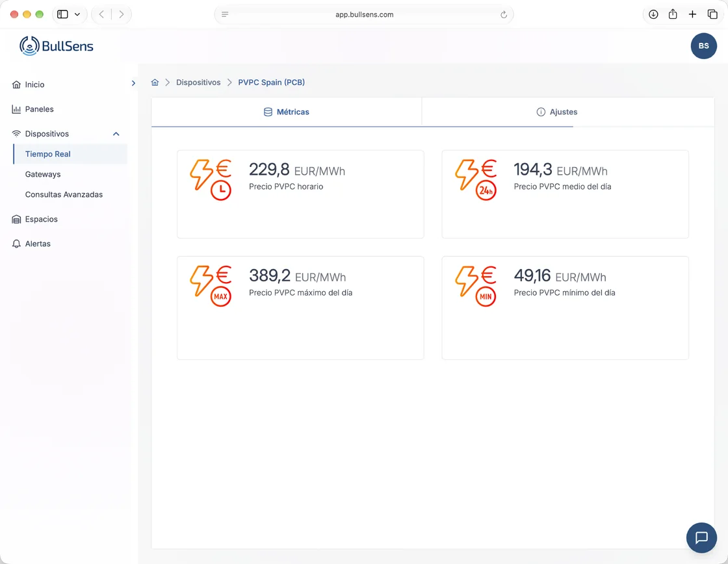Click the MAX price icon
Viewport: 728px width, 564px height.
[221, 296]
